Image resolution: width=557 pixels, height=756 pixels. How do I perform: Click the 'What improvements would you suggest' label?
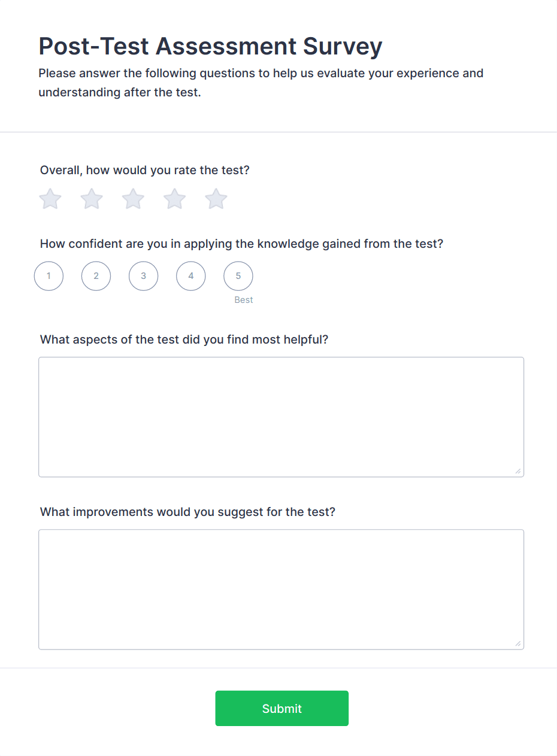click(x=187, y=512)
